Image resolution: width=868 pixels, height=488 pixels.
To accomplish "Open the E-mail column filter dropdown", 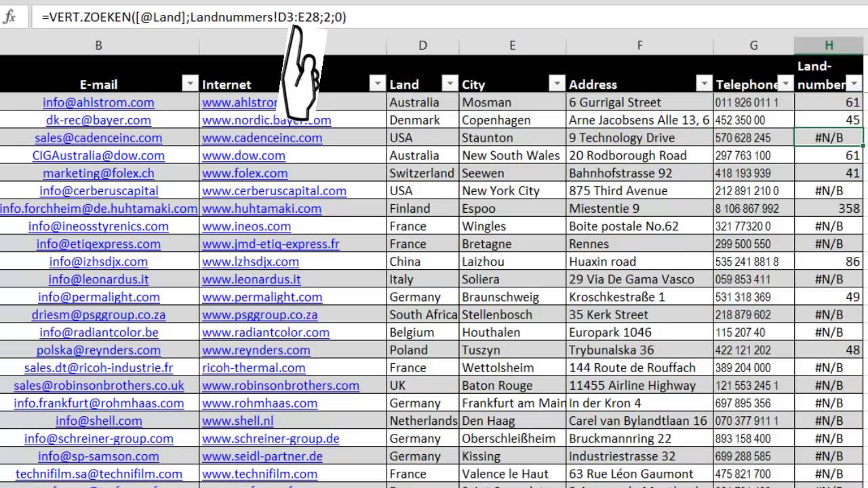I will click(x=190, y=83).
